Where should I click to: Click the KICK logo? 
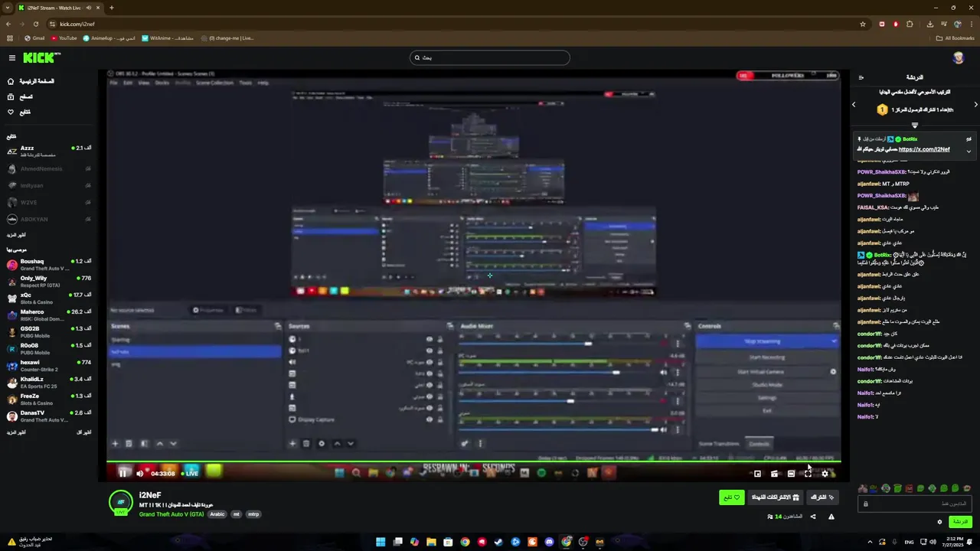click(x=41, y=57)
